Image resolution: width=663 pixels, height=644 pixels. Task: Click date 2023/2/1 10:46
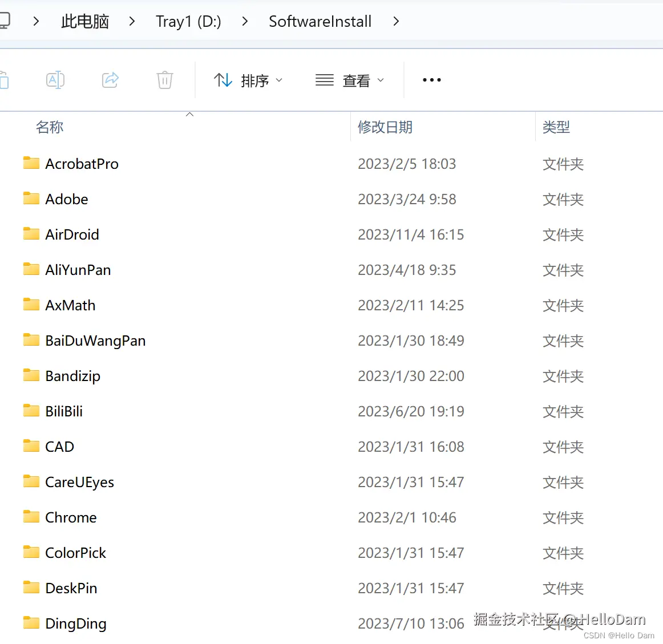click(407, 517)
